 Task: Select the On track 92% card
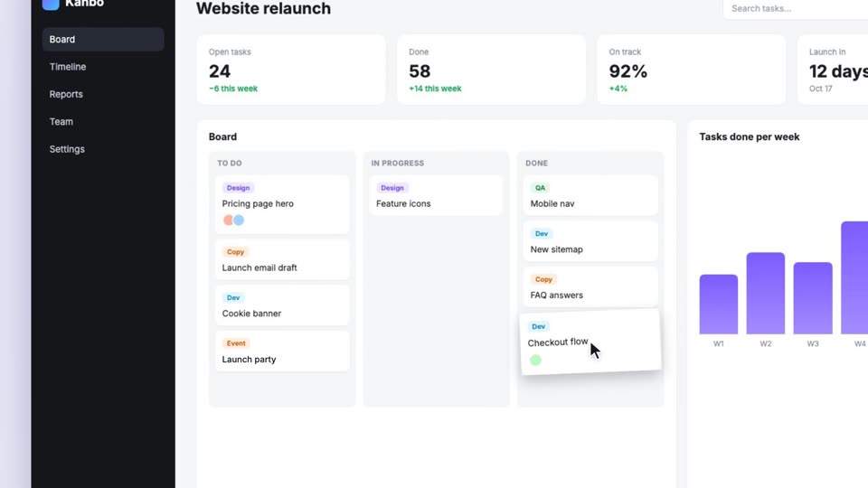(x=692, y=70)
